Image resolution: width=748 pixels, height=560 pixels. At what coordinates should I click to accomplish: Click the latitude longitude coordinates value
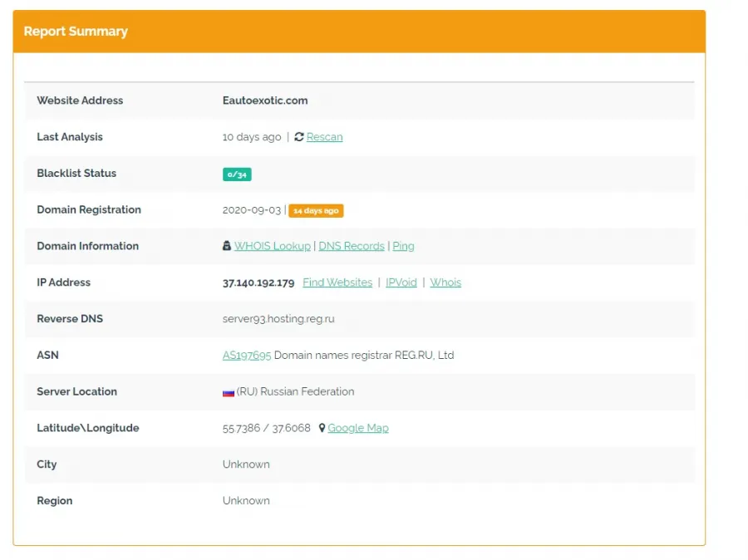(267, 428)
